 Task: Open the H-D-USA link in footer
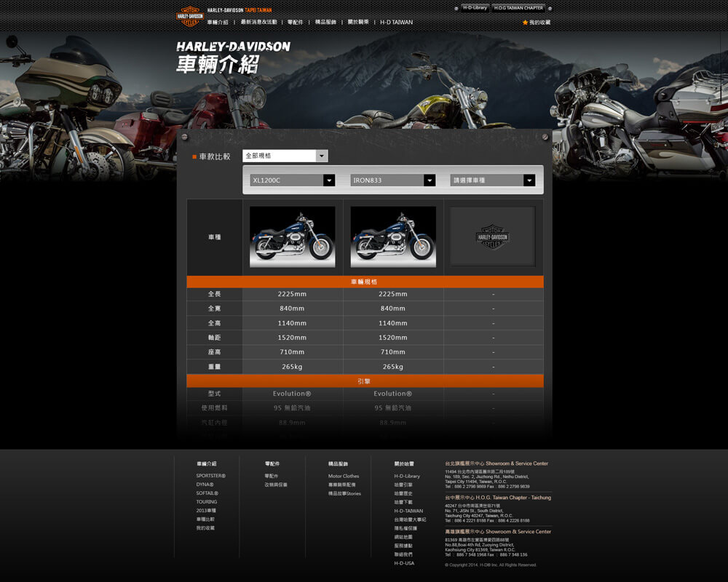pyautogui.click(x=404, y=563)
